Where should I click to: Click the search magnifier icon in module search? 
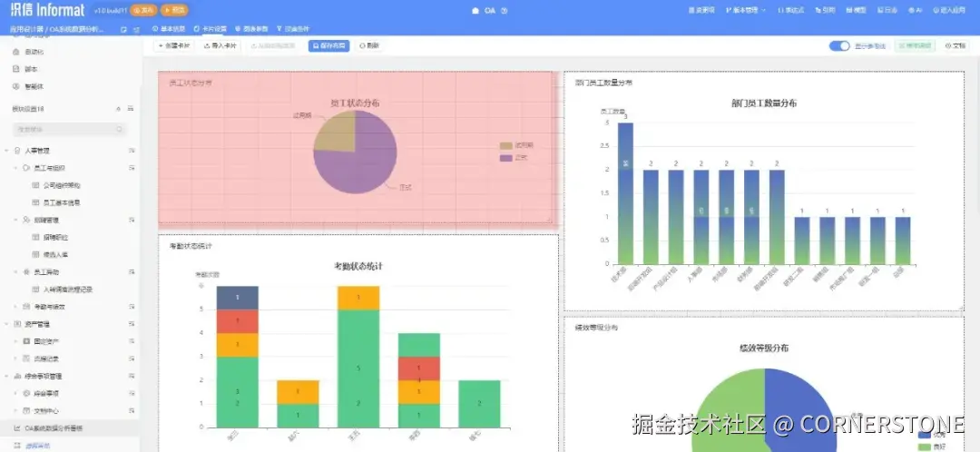pos(120,130)
